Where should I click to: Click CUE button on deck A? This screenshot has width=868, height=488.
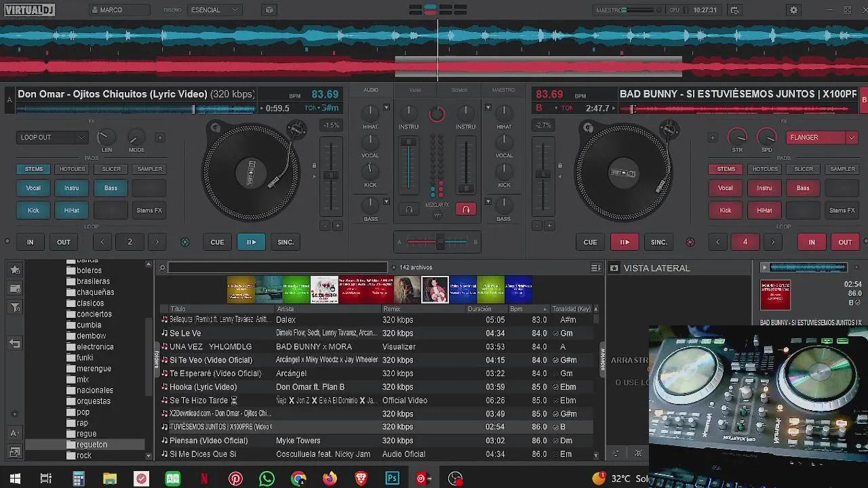(217, 242)
